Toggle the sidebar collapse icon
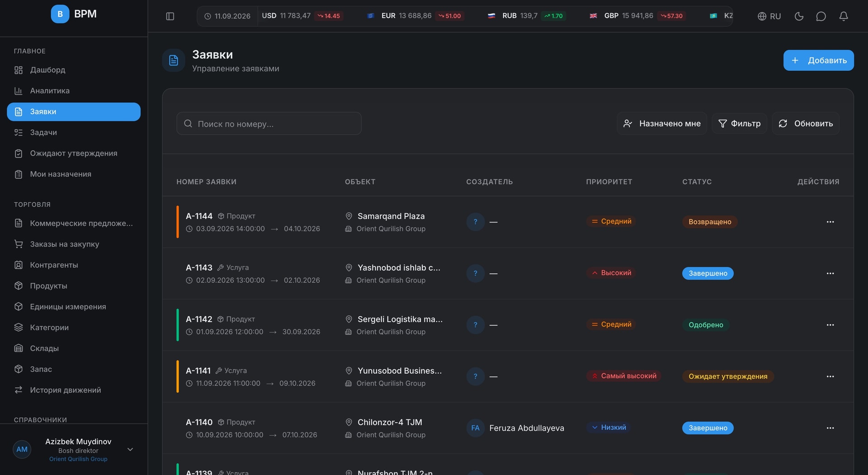Screen dimensions: 868x475 [170, 16]
